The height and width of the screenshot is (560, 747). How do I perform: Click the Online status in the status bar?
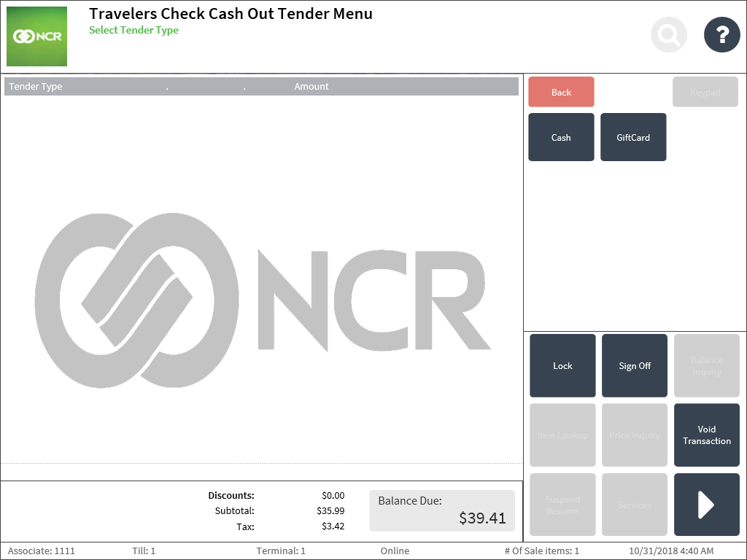tap(395, 551)
